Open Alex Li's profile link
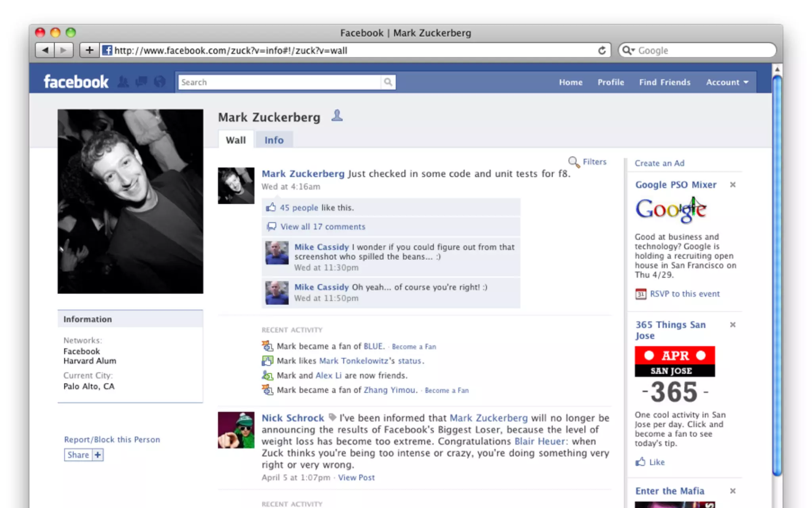This screenshot has width=812, height=508. coord(328,375)
